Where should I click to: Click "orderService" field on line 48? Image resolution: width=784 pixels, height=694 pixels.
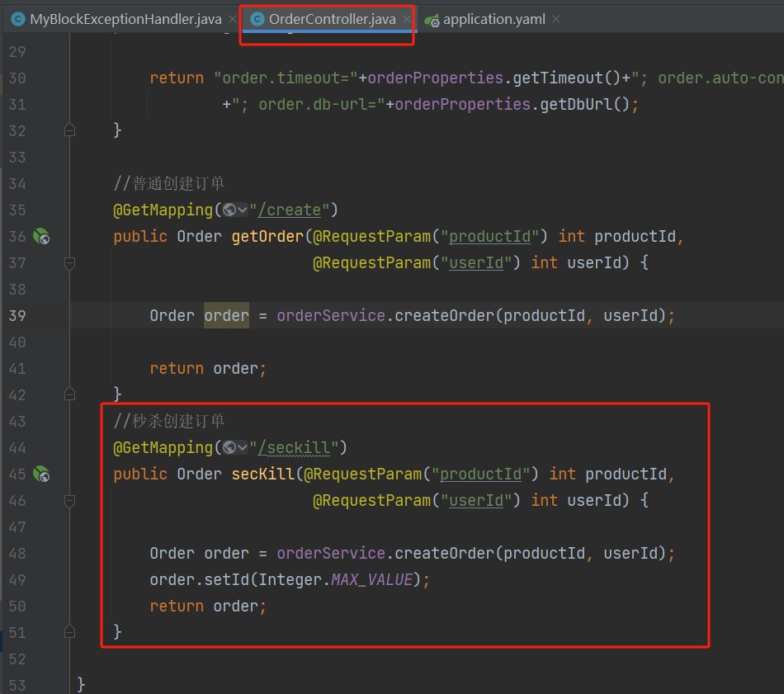(331, 553)
